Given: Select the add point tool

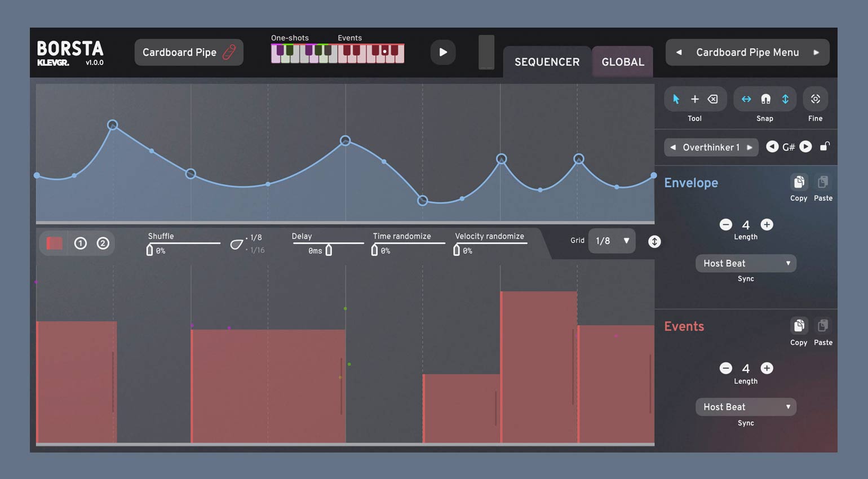Looking at the screenshot, I should click(694, 99).
